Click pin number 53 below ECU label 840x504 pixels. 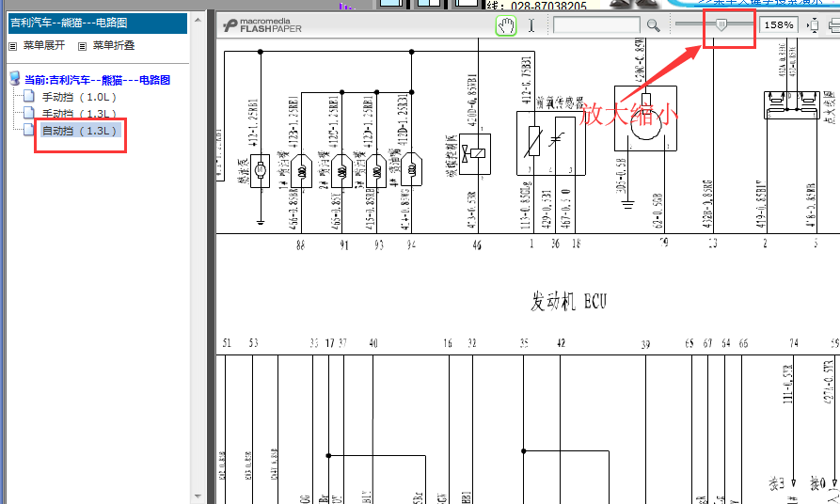[x=253, y=343]
